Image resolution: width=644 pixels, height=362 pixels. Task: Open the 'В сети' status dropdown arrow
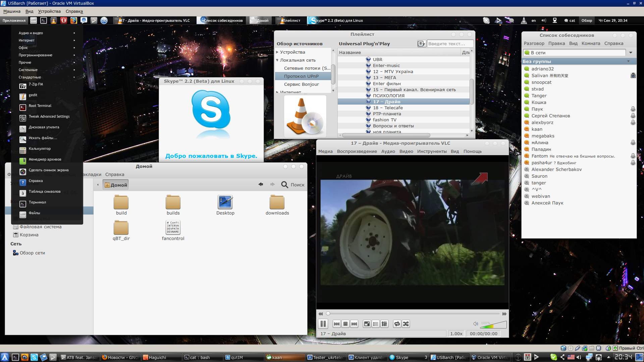[x=631, y=53]
